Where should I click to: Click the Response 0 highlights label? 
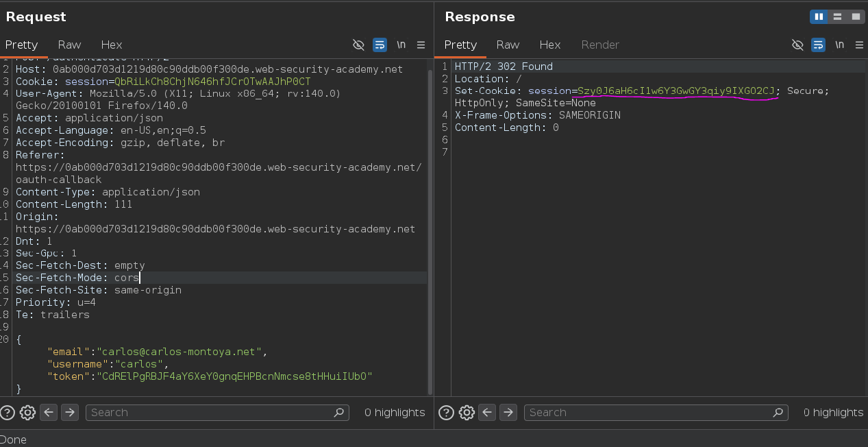pyautogui.click(x=833, y=413)
